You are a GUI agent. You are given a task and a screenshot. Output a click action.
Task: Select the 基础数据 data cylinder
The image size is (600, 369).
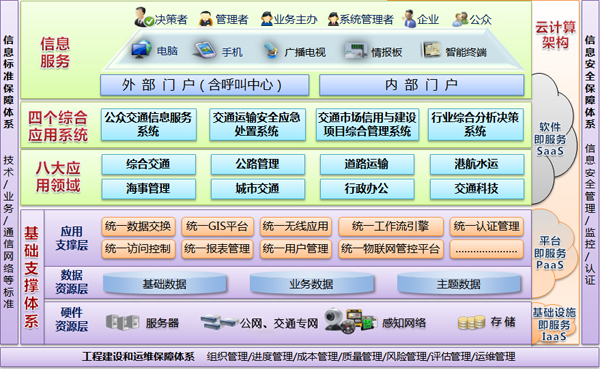pyautogui.click(x=165, y=283)
